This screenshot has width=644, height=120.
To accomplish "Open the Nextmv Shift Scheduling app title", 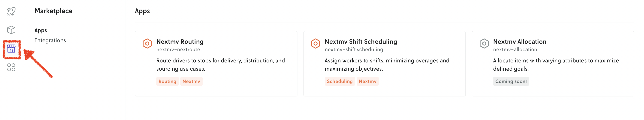I will [361, 42].
